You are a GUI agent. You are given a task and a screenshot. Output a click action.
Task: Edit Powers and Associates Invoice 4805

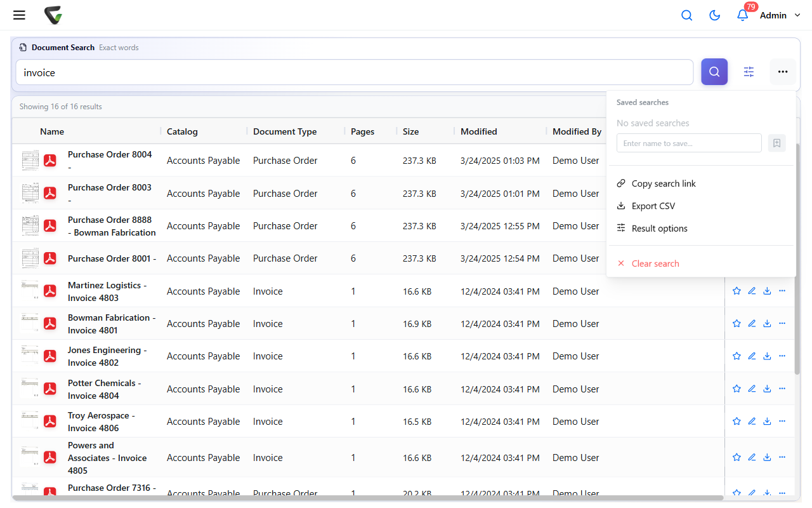pyautogui.click(x=752, y=457)
